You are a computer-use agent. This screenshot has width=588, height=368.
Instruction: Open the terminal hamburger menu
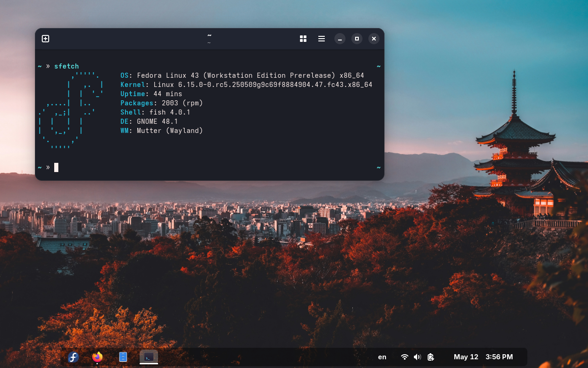coord(322,39)
